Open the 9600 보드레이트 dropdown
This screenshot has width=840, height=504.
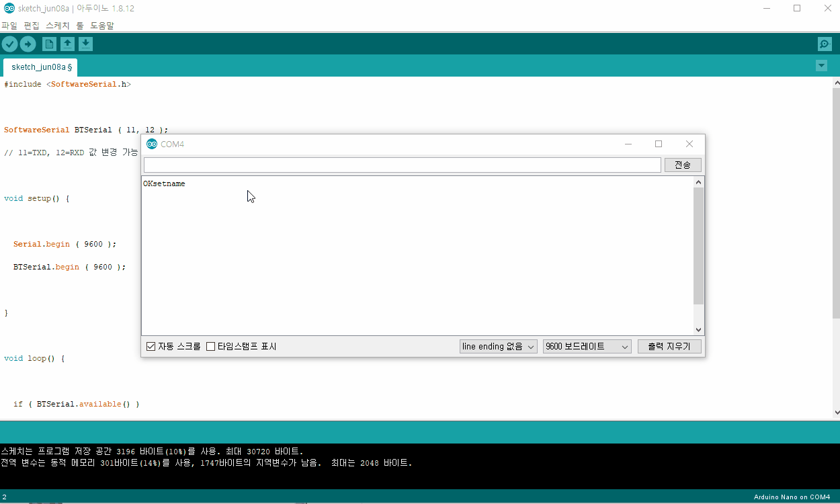tap(587, 347)
